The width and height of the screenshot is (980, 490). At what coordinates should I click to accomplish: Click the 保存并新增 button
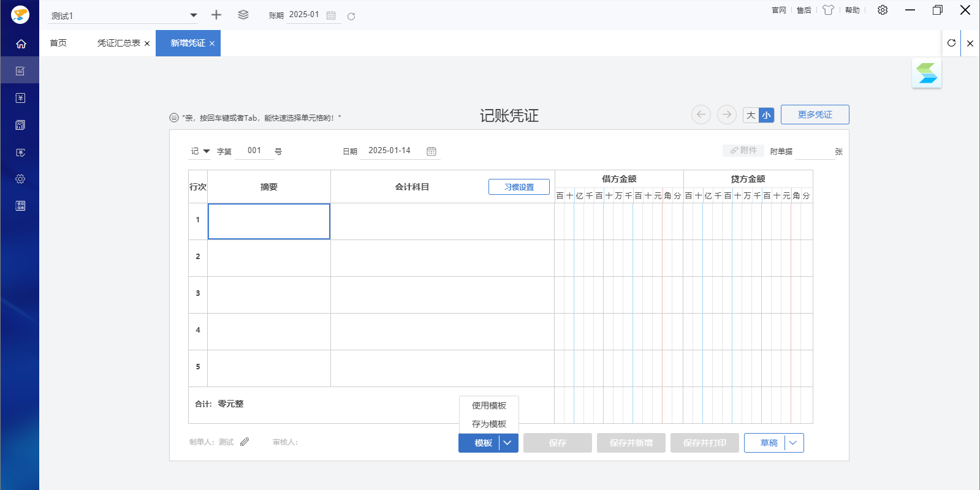click(x=631, y=443)
